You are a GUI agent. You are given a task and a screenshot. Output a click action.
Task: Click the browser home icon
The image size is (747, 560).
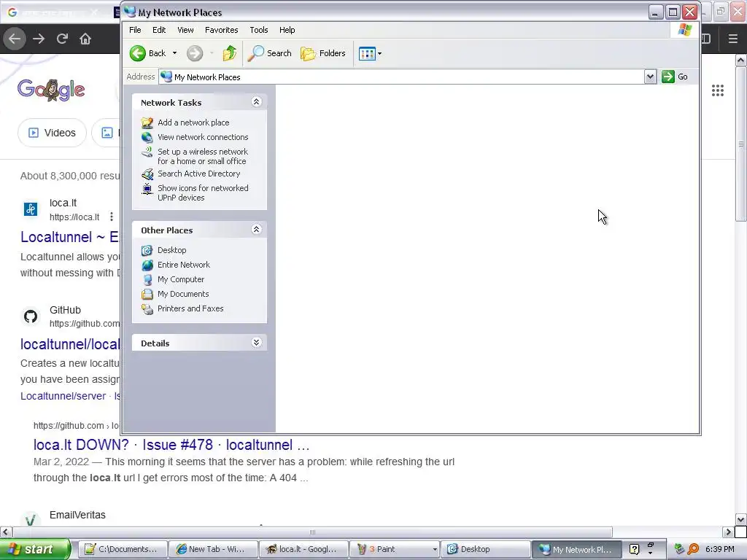point(85,39)
